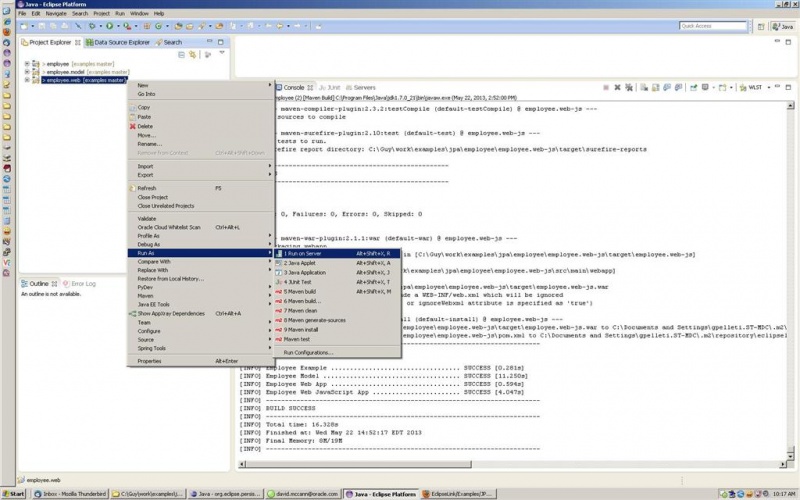Viewport: 800px width, 500px height.
Task: Click the WLST console button
Action: pyautogui.click(x=752, y=88)
